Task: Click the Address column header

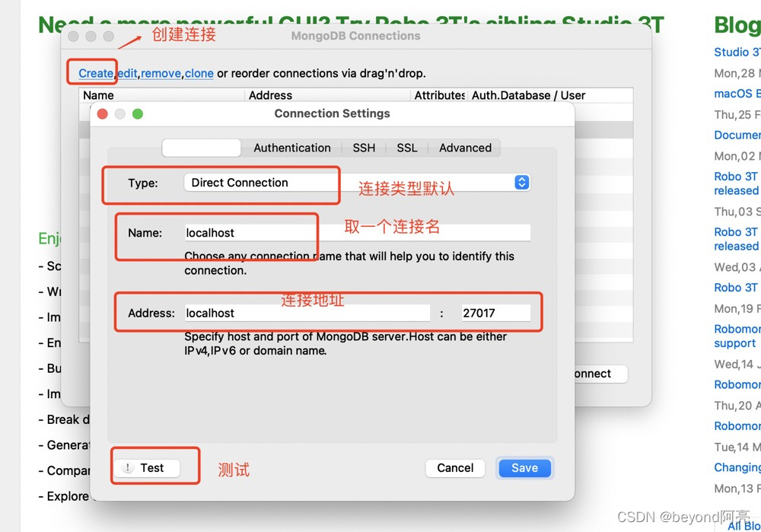Action: [327, 95]
